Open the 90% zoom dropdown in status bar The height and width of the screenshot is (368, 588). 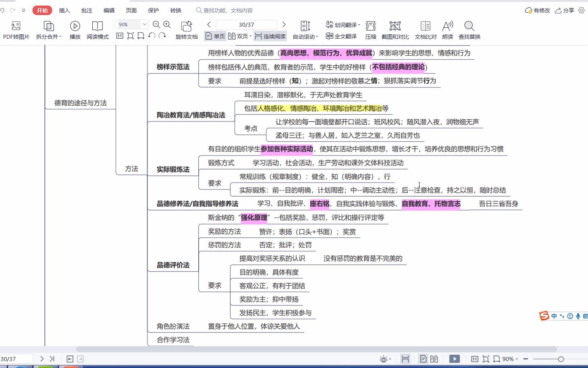coord(510,359)
